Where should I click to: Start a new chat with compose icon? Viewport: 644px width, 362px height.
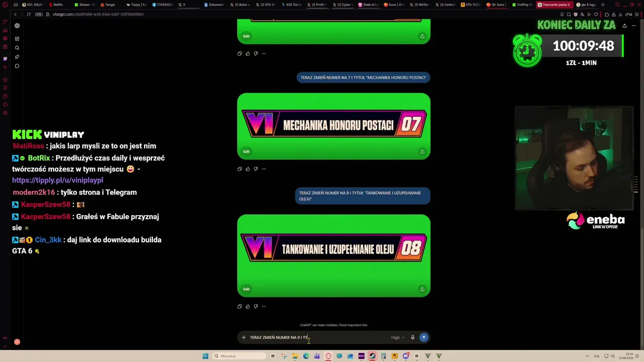click(x=17, y=39)
